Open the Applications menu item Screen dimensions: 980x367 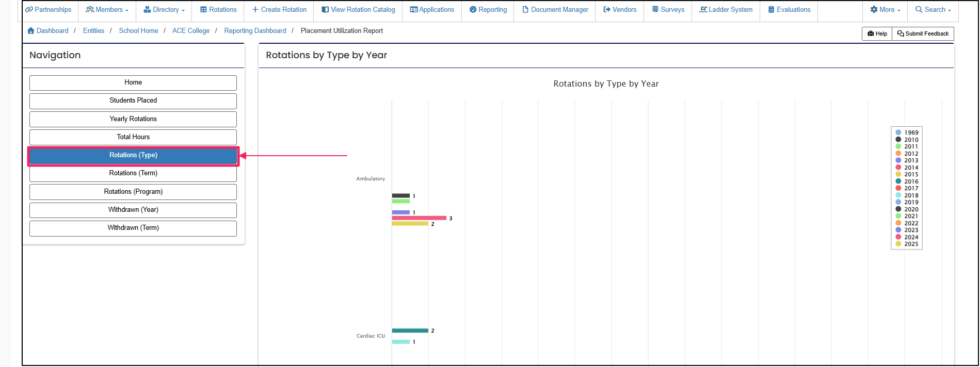click(432, 10)
